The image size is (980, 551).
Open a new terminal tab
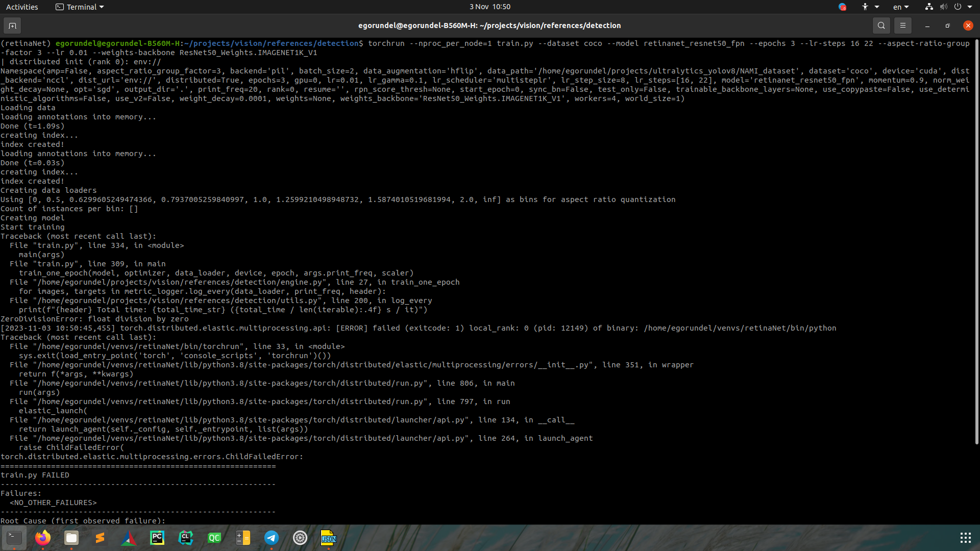click(12, 26)
